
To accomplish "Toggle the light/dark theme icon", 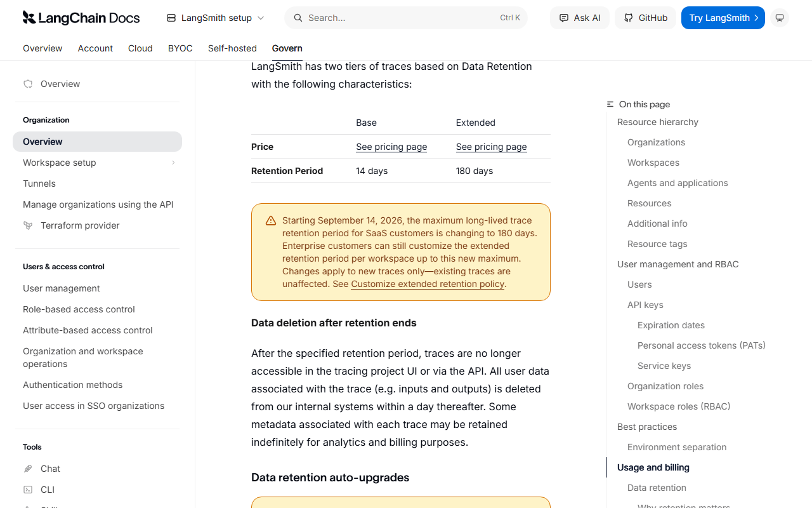I will (x=780, y=18).
